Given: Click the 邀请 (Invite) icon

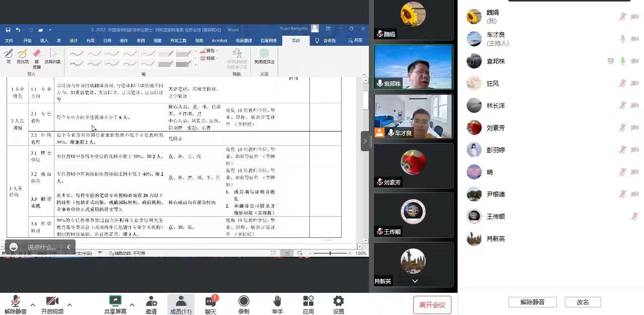Looking at the screenshot, I should (x=151, y=301).
